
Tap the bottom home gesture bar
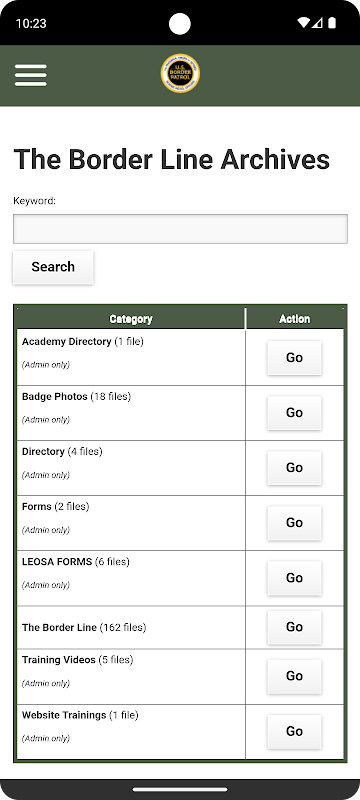coord(180,789)
